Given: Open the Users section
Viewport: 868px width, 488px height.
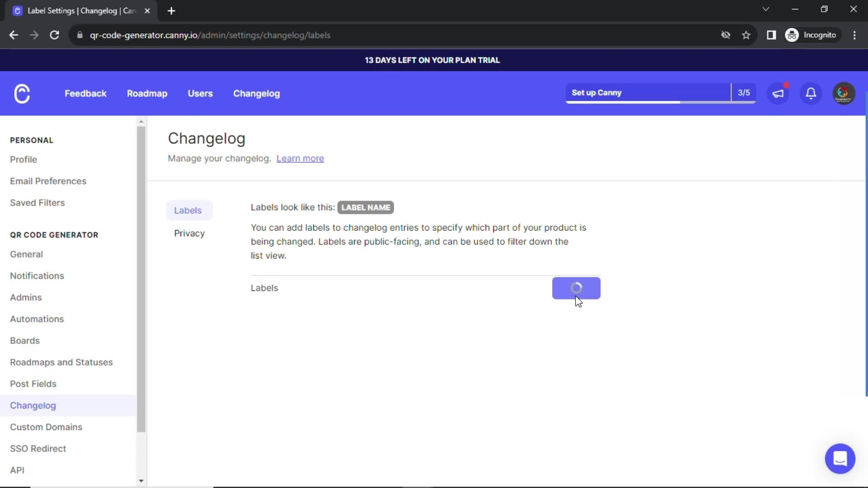Looking at the screenshot, I should coord(200,94).
